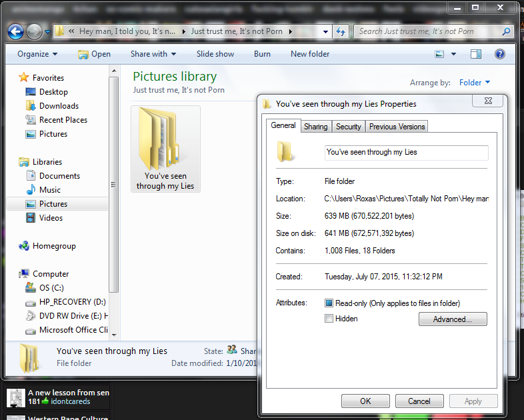The height and width of the screenshot is (420, 524).
Task: Open Explorer help via question mark icon
Action: tap(499, 54)
